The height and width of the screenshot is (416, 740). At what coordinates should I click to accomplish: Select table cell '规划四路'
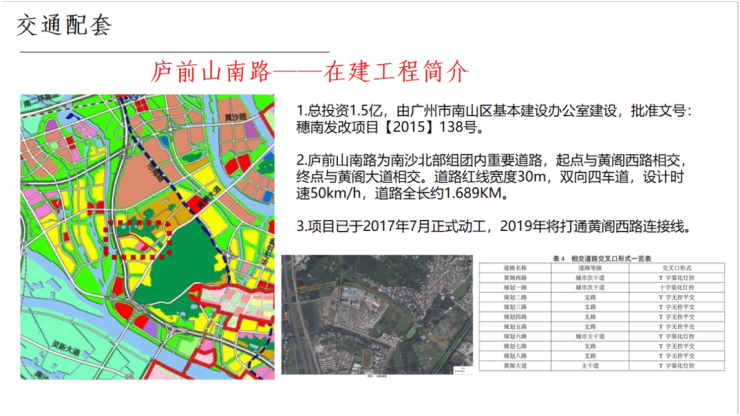pyautogui.click(x=515, y=317)
